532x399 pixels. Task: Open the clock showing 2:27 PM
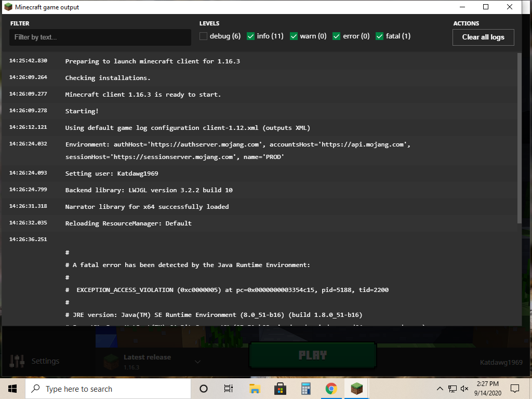(x=487, y=389)
